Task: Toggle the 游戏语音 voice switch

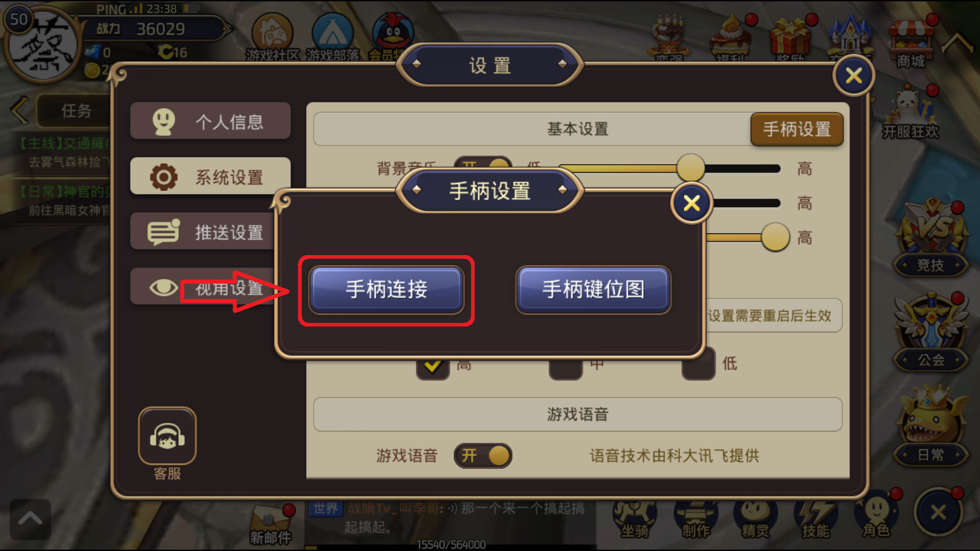Action: point(483,456)
